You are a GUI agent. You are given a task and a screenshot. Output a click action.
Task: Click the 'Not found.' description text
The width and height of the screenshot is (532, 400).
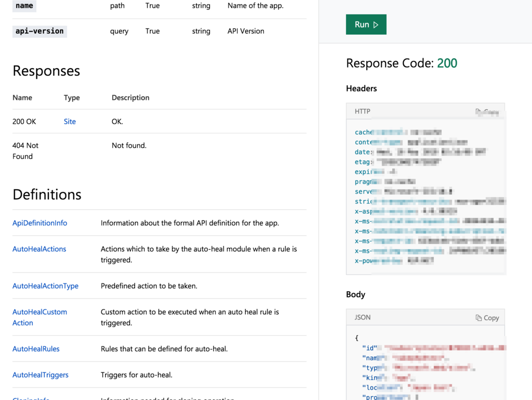(x=129, y=145)
